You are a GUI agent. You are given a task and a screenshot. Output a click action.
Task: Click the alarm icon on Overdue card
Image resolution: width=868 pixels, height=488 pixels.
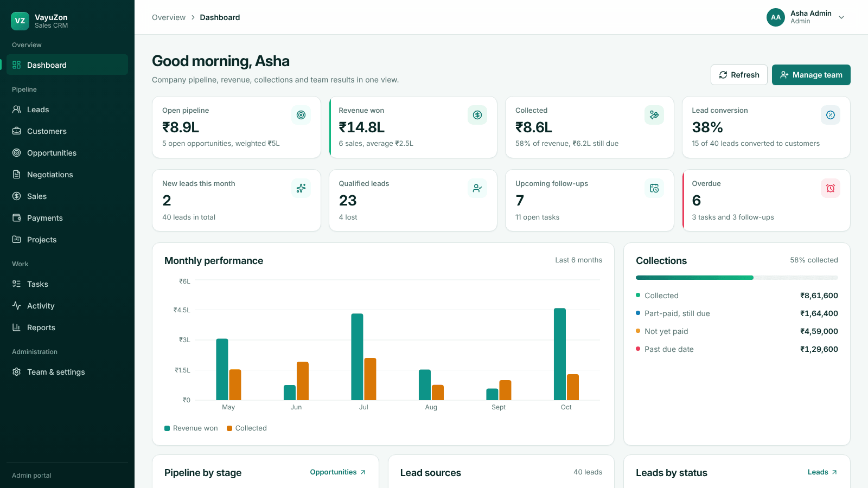click(x=831, y=188)
